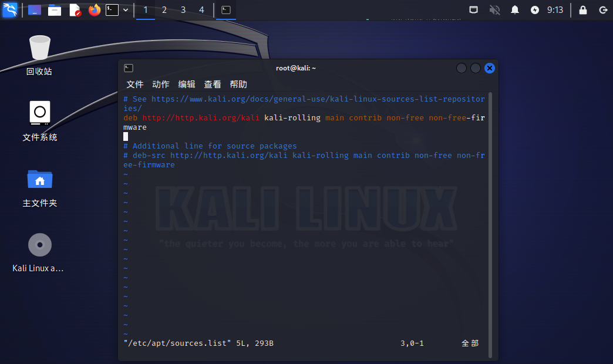Image resolution: width=613 pixels, height=364 pixels.
Task: Click the "# deb-src" commented line
Action: tap(304, 160)
